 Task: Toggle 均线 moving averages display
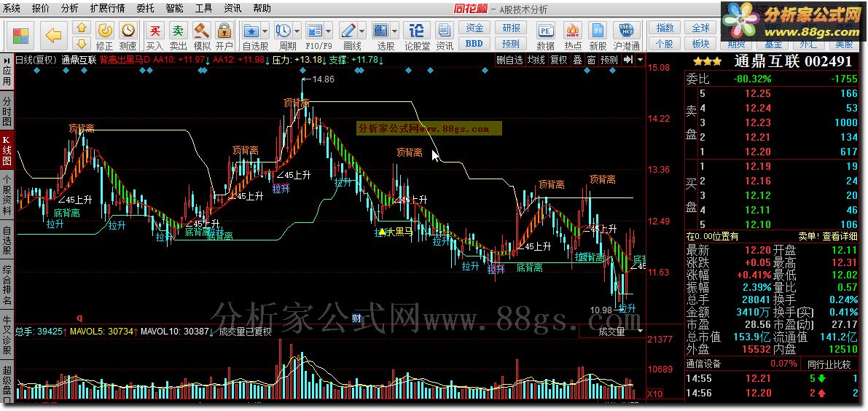point(536,60)
